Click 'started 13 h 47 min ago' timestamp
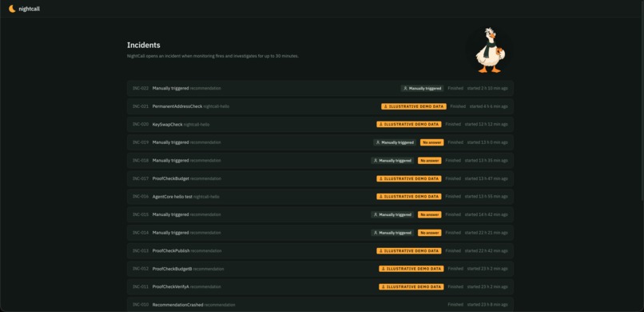The width and height of the screenshot is (644, 312). click(487, 178)
